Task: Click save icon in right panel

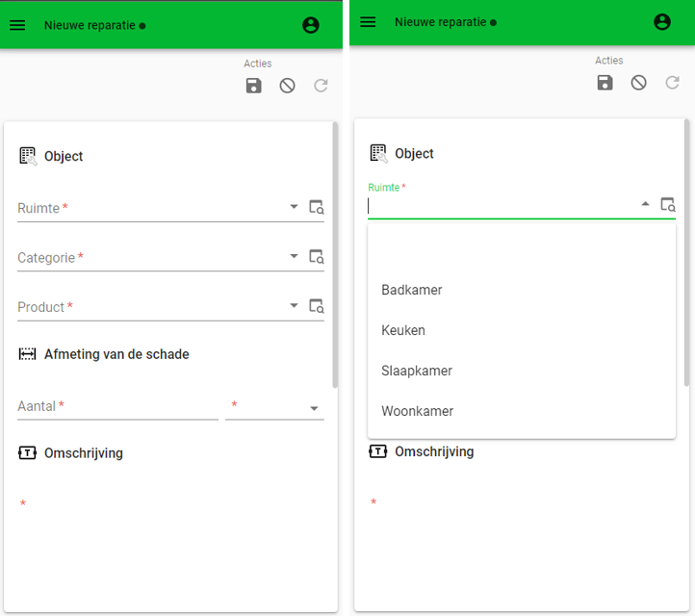Action: click(x=605, y=83)
